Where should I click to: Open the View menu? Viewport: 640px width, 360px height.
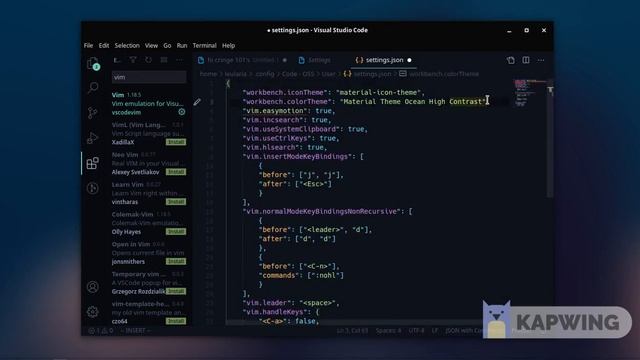pos(151,45)
